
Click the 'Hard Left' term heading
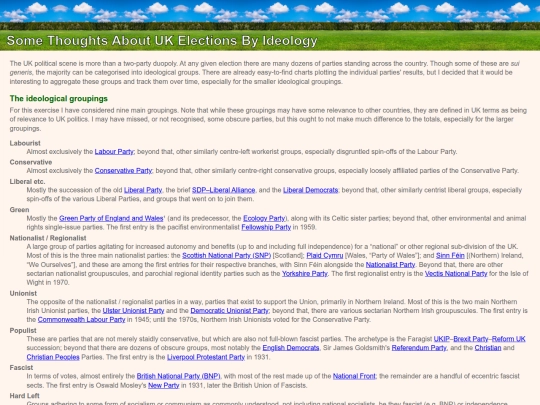point(25,396)
